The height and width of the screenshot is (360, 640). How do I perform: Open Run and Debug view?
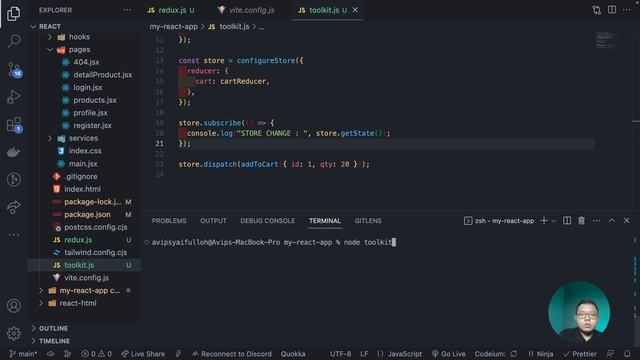coord(13,97)
